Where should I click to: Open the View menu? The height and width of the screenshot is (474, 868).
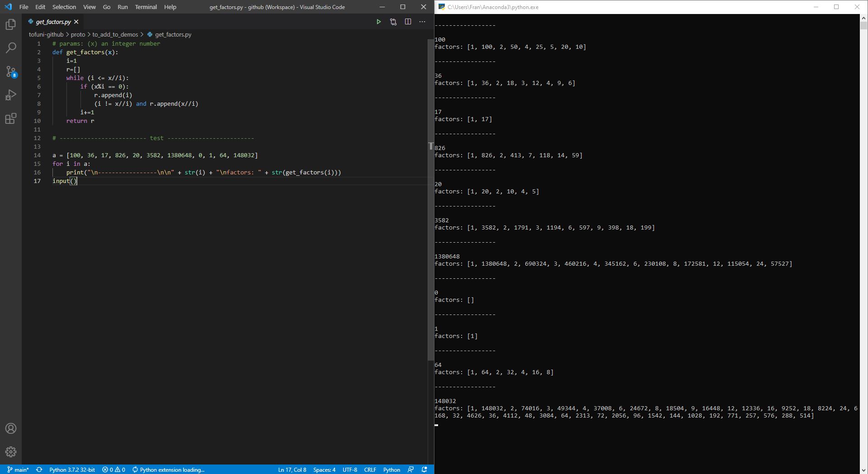89,7
